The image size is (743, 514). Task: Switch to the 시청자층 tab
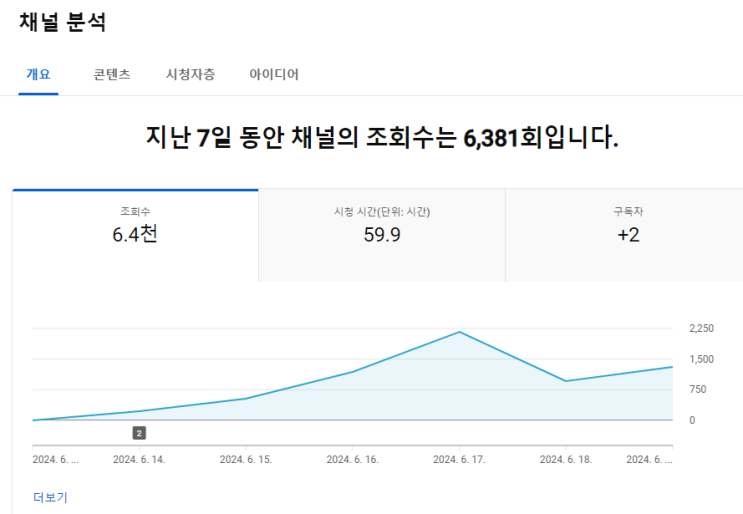(190, 74)
